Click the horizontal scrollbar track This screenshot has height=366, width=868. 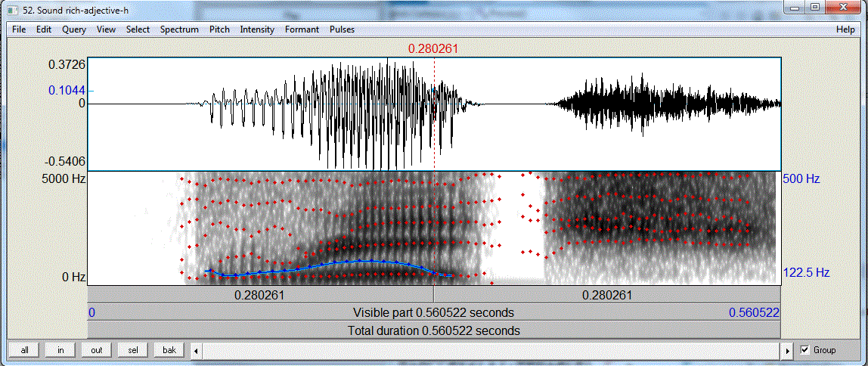491,350
